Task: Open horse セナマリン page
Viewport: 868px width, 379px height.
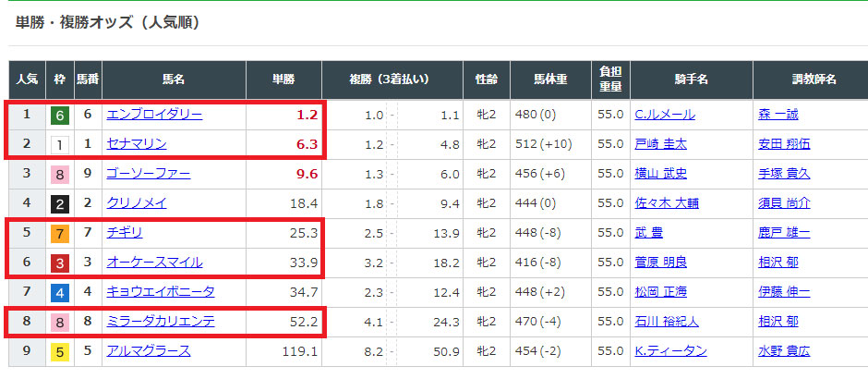Action: [x=137, y=144]
